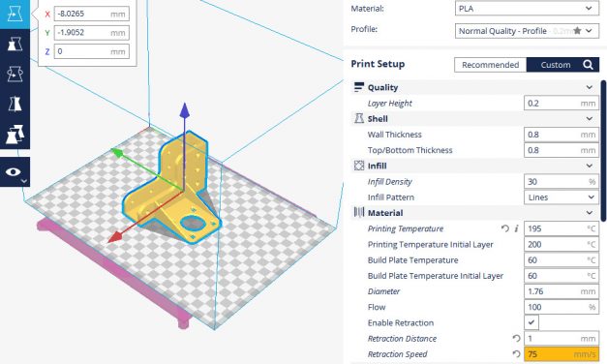
Task: Click the Z position input field
Action: point(91,51)
